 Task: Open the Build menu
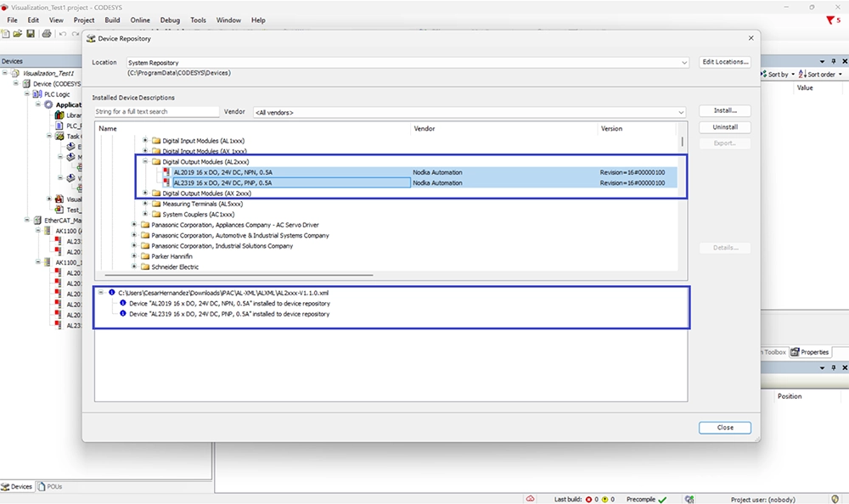click(x=112, y=20)
